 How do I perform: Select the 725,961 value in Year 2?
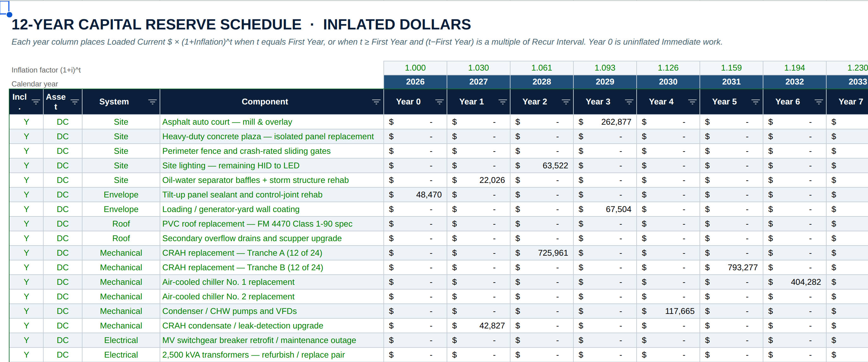[x=541, y=253]
